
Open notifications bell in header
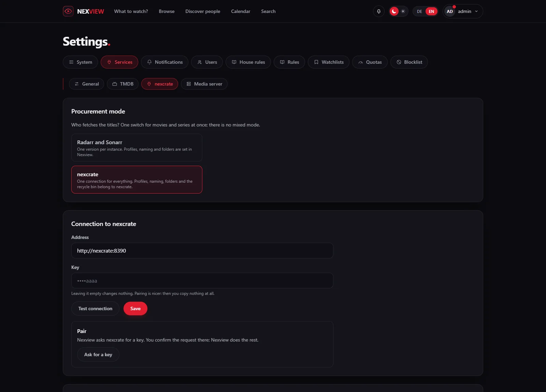(x=379, y=11)
